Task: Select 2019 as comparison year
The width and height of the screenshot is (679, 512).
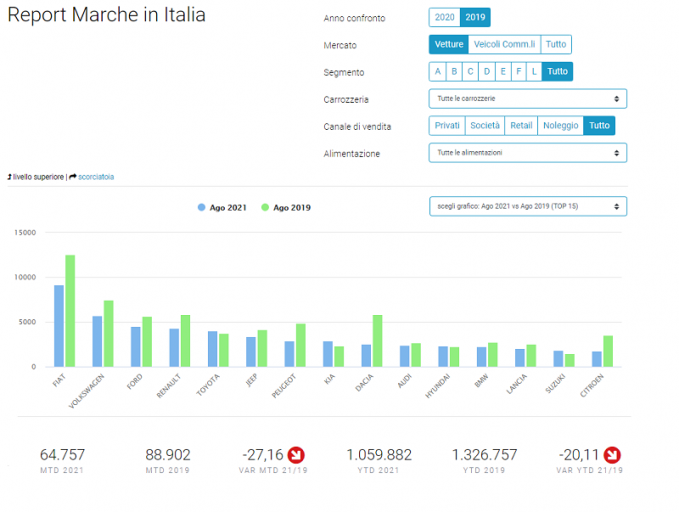Action: point(475,17)
